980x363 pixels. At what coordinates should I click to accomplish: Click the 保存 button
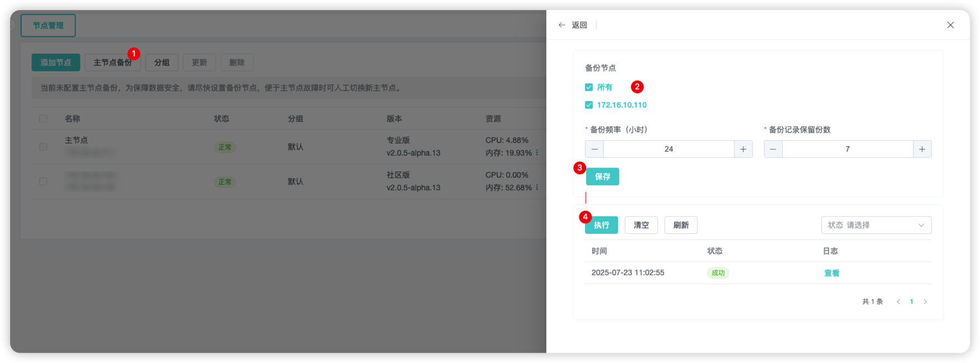pyautogui.click(x=603, y=177)
